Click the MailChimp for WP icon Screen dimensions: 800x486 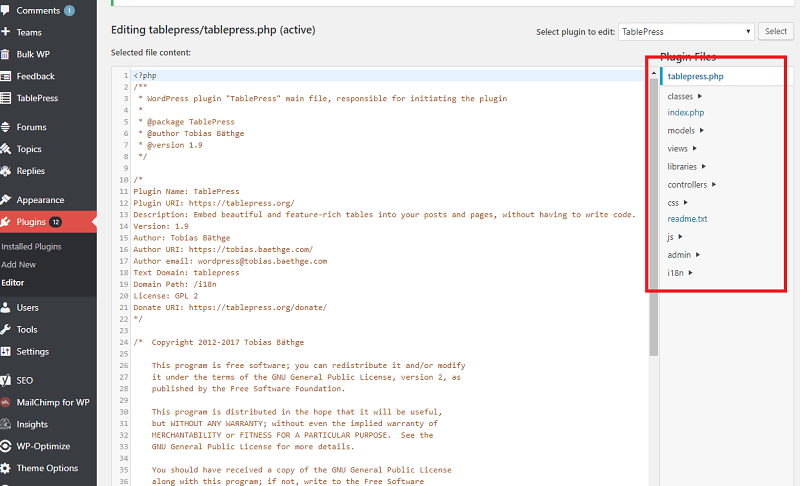pyautogui.click(x=5, y=402)
